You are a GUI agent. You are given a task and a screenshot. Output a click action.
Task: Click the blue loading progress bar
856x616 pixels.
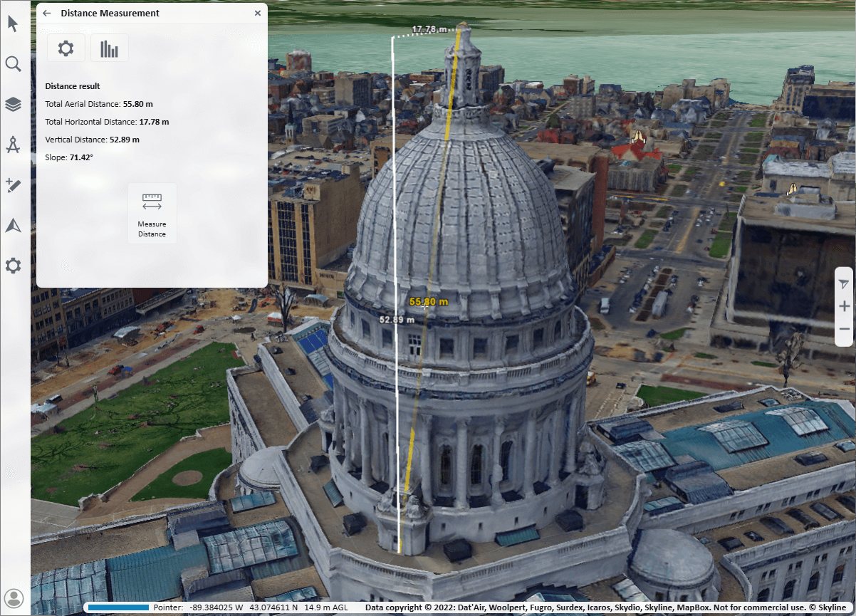click(118, 607)
